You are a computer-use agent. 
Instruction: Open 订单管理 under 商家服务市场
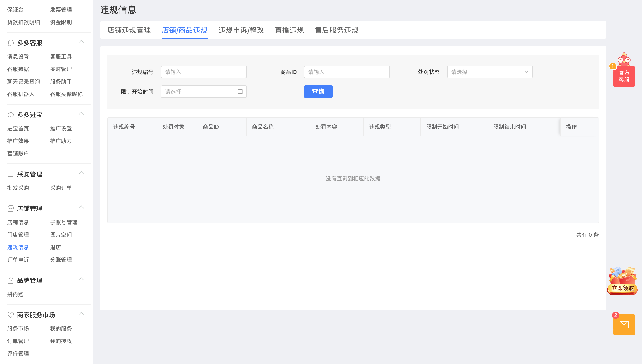tap(18, 341)
